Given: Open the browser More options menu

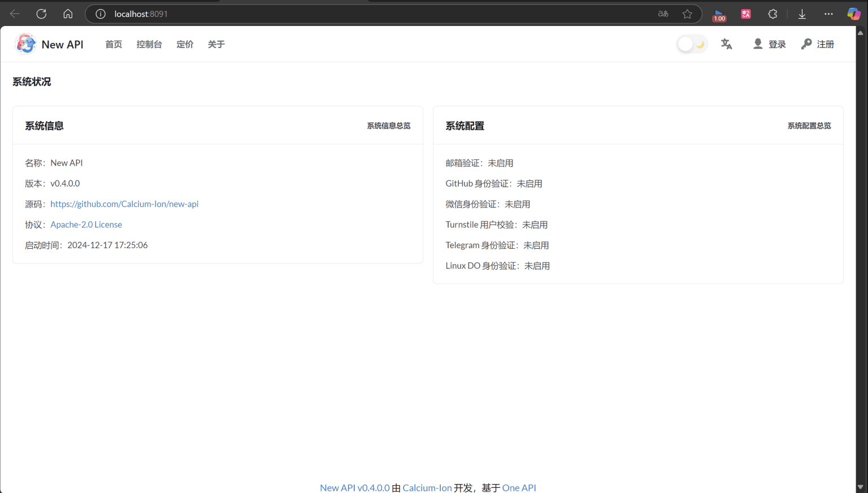Looking at the screenshot, I should [828, 14].
